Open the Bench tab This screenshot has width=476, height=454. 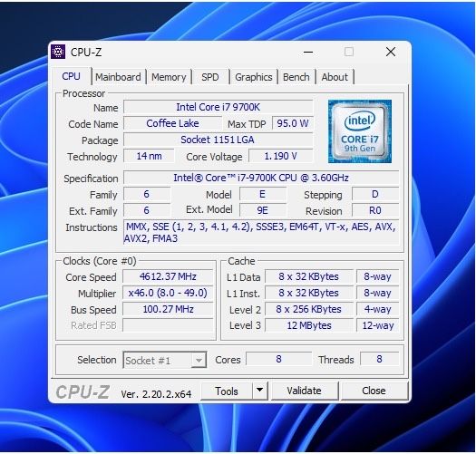click(x=296, y=77)
